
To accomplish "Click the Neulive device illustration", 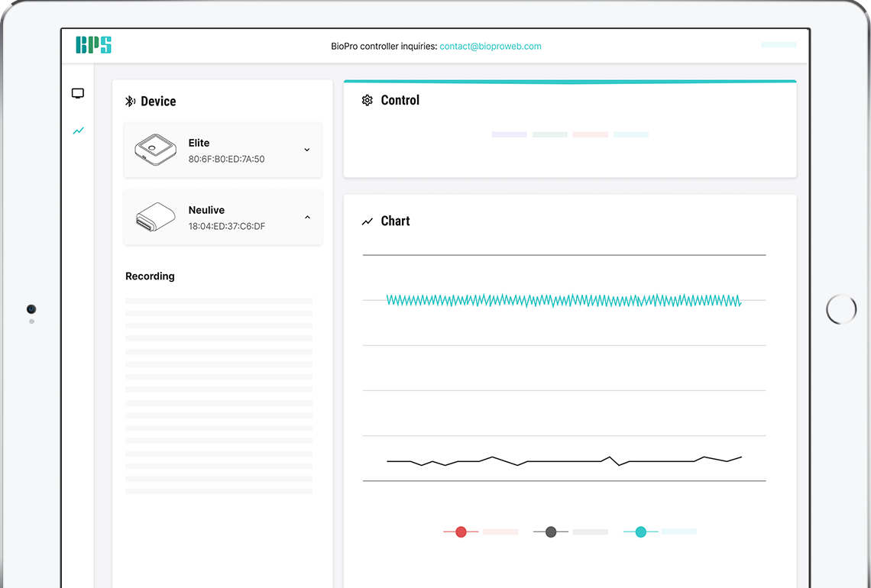I will (x=156, y=217).
